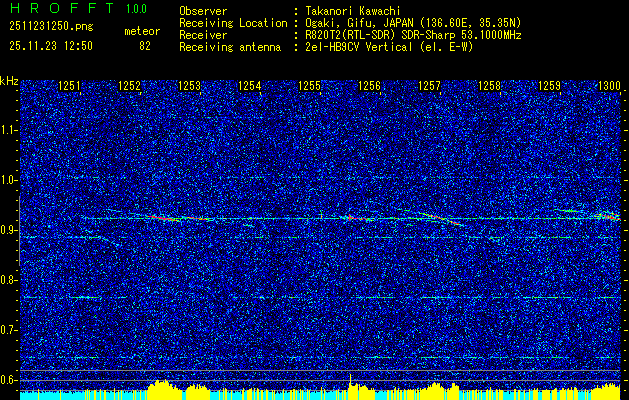
Task: Click the 1258 time marker
Action: pos(489,86)
